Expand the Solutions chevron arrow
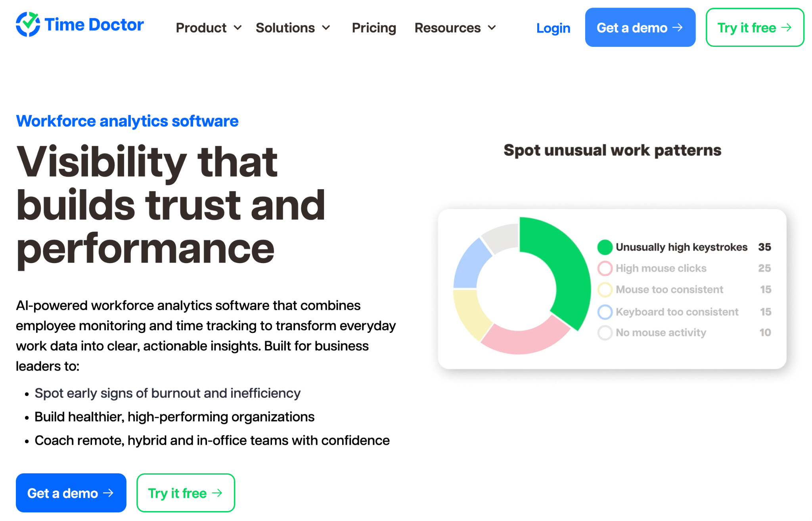This screenshot has width=812, height=521. [326, 28]
